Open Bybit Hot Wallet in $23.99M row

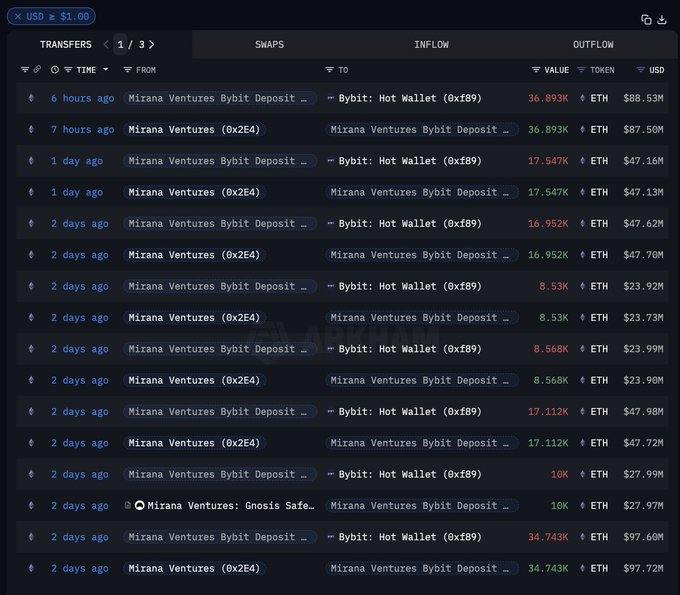[x=410, y=349]
